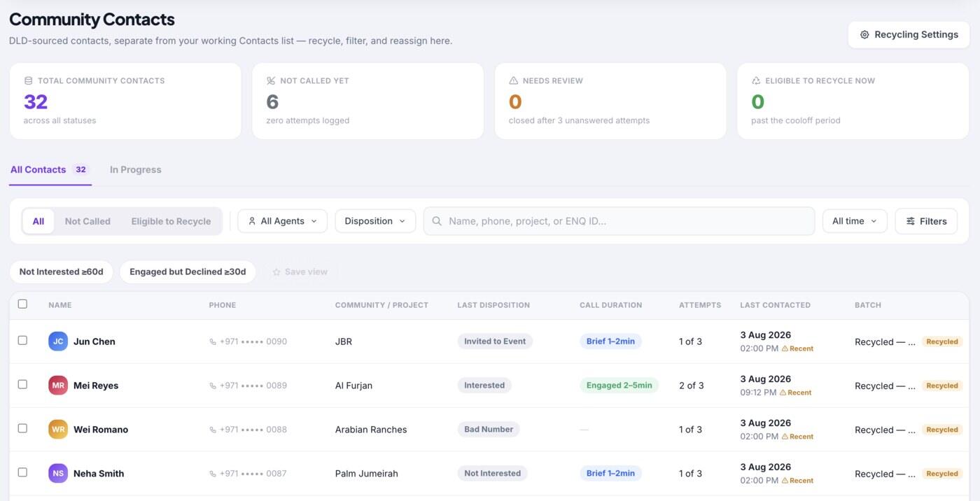
Task: Click the gear icon in Recycling Settings
Action: pyautogui.click(x=864, y=35)
